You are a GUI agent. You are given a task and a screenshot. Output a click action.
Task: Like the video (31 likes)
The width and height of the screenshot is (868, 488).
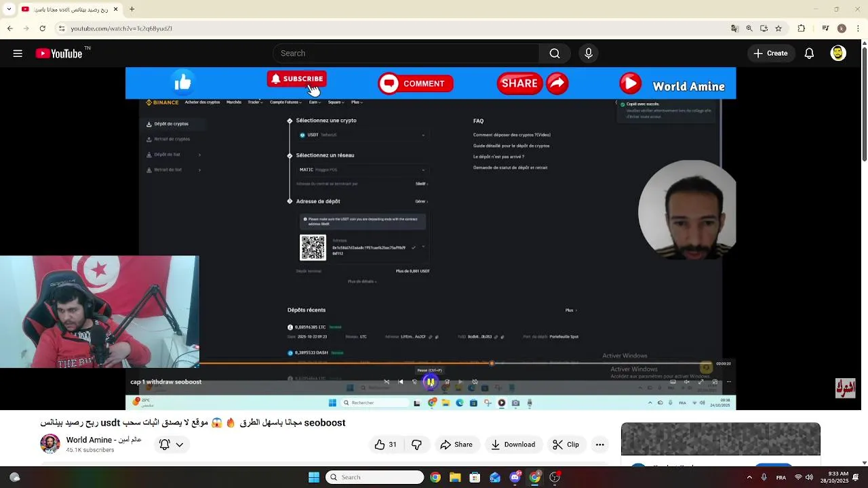pyautogui.click(x=385, y=445)
